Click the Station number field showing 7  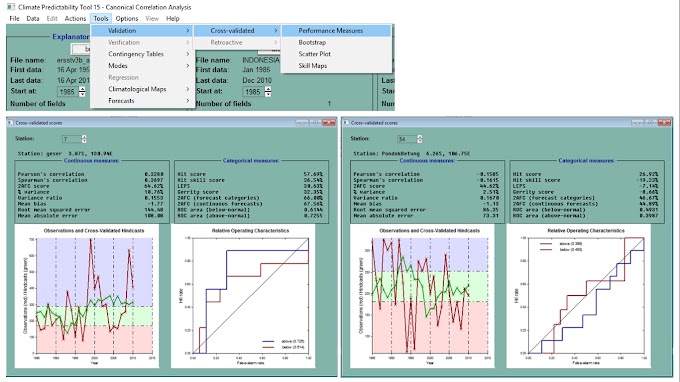(71, 139)
